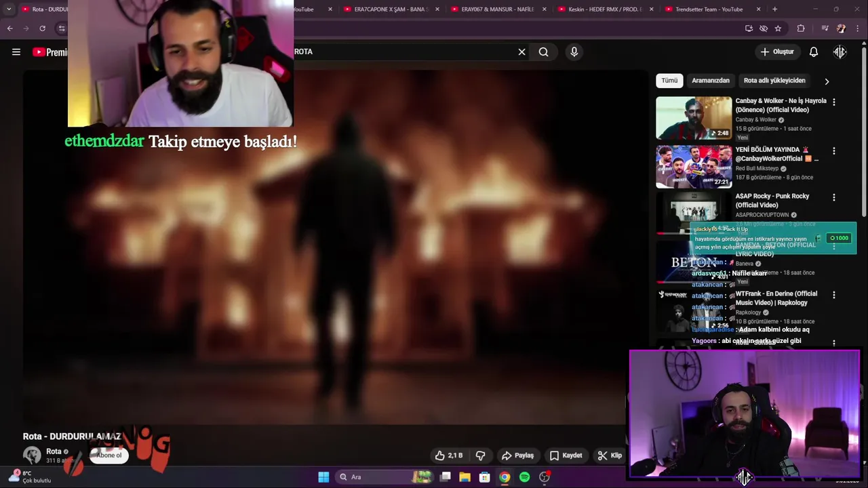Click the Chrome profile avatar
This screenshot has width=868, height=488.
click(841, 28)
